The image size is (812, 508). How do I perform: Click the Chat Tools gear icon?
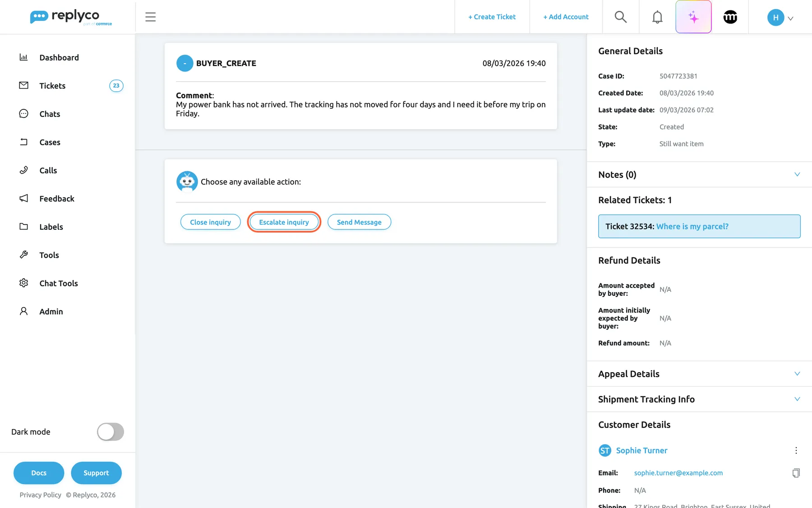24,283
